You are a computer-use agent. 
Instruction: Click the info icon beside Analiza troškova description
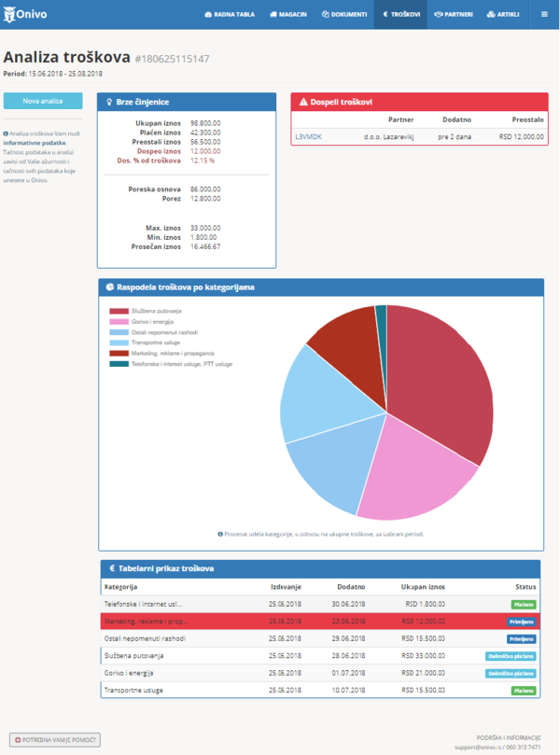tap(7, 134)
